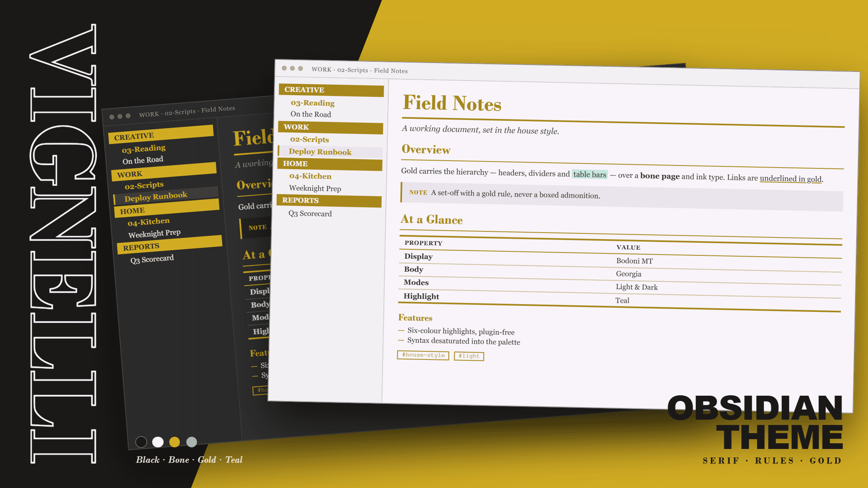Open On the Road in the dark window
868x488 pixels.
143,160
